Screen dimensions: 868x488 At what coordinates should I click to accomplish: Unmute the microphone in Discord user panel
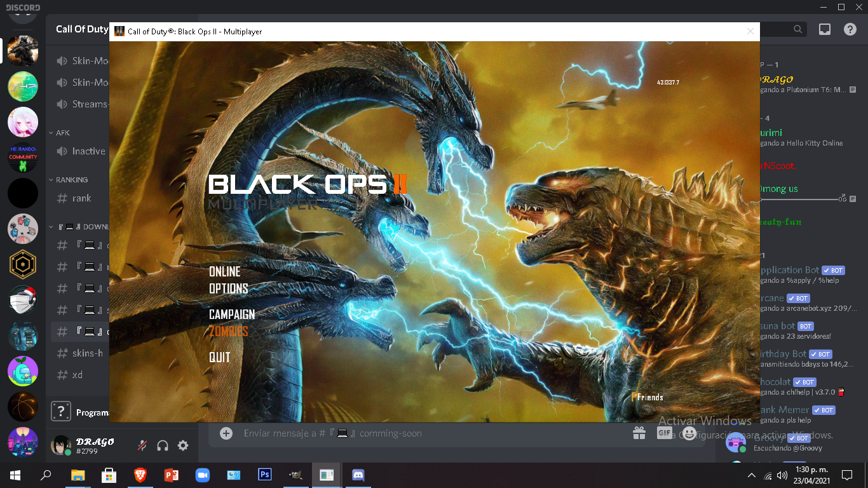coord(142,445)
